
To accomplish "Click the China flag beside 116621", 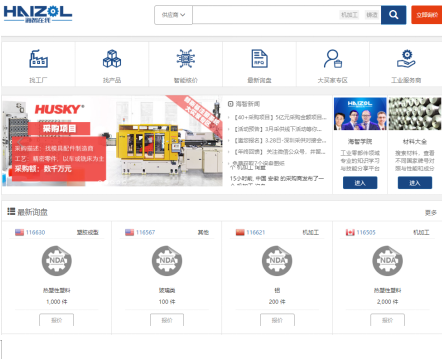I will coord(240,232).
